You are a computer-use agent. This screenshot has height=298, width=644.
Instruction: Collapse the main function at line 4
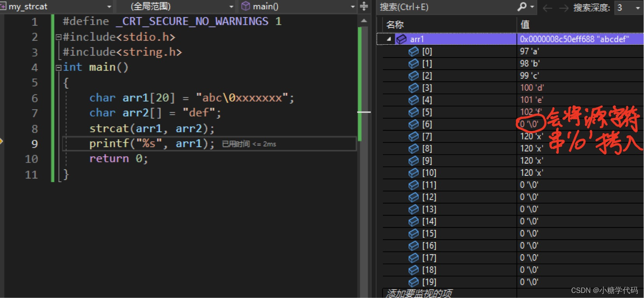coord(58,68)
